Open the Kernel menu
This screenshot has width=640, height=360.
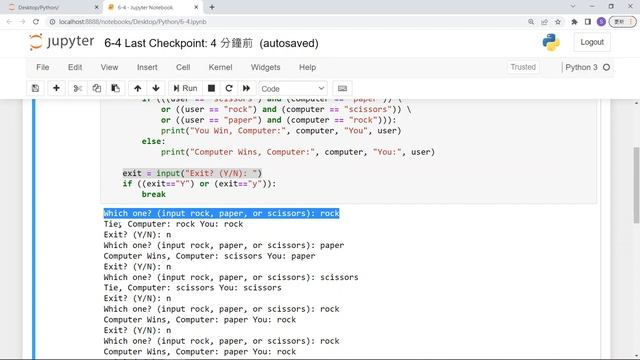[220, 67]
